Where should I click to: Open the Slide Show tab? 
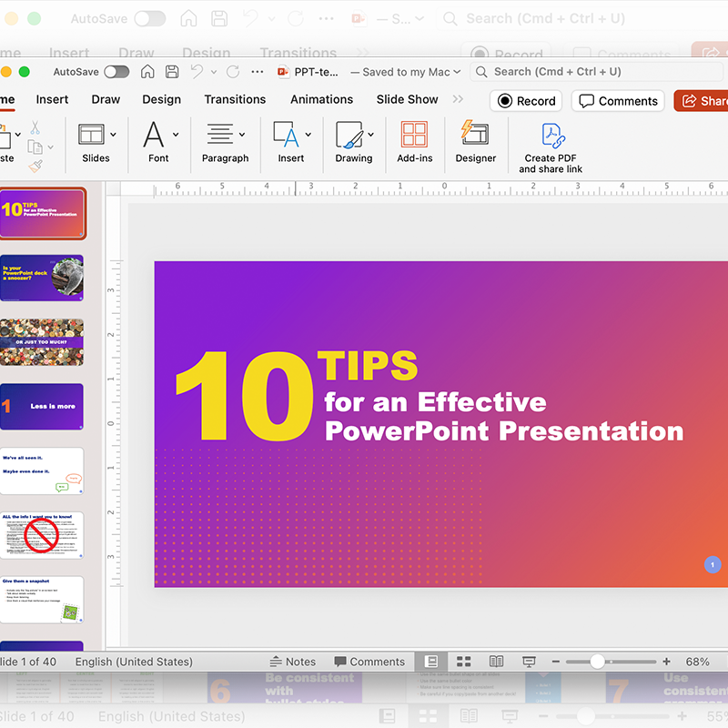407,99
